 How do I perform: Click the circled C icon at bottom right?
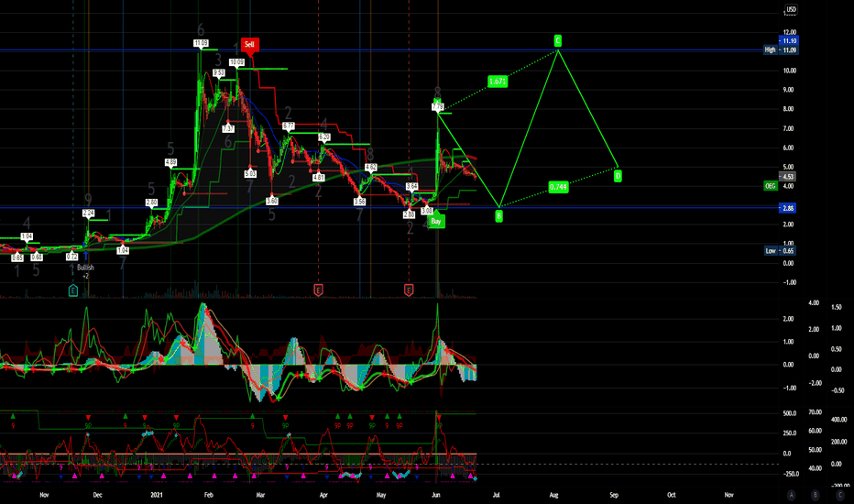[840, 495]
